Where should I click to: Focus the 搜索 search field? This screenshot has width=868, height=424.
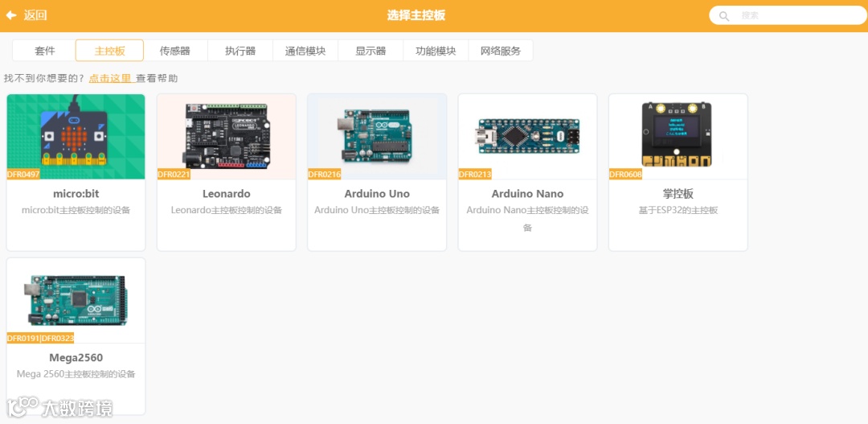point(788,15)
